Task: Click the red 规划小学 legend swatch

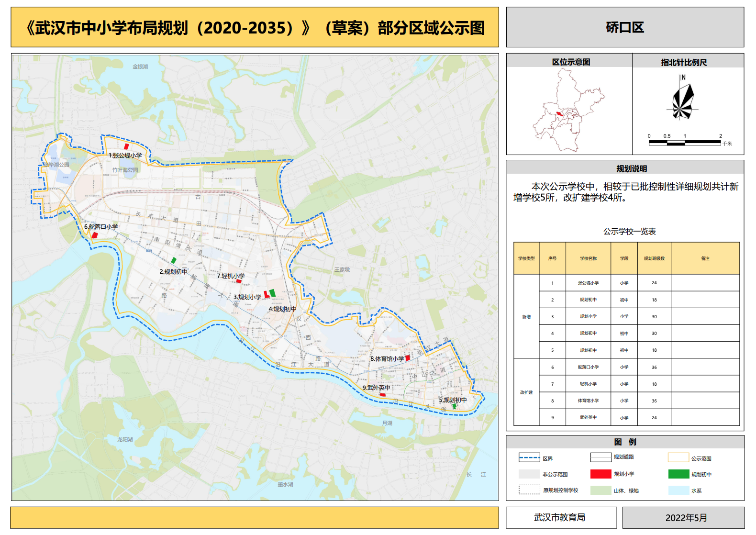Action: coord(600,474)
